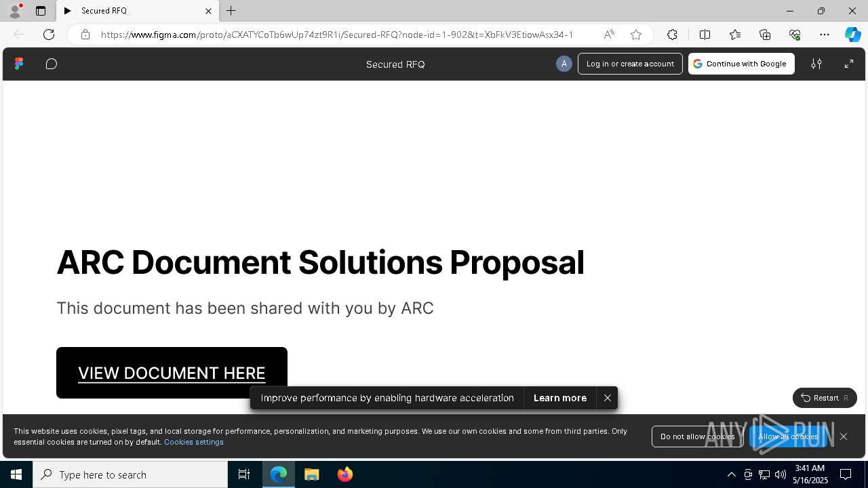The height and width of the screenshot is (488, 868).
Task: Restart the prototype
Action: click(825, 398)
